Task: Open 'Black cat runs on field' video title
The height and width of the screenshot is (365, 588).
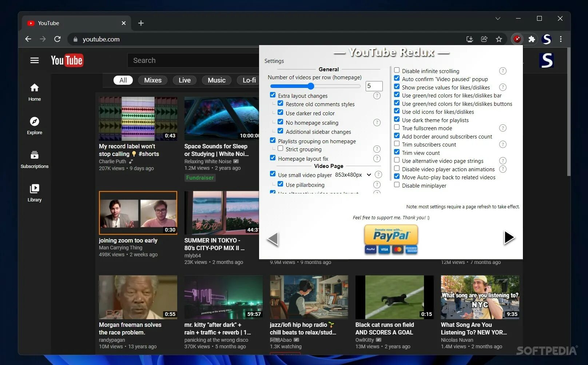Action: [x=385, y=329]
